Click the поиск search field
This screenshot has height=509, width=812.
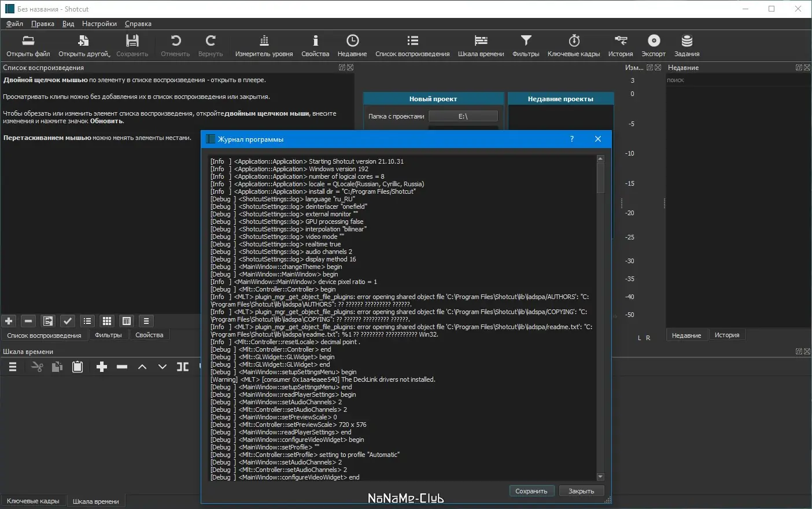(738, 80)
